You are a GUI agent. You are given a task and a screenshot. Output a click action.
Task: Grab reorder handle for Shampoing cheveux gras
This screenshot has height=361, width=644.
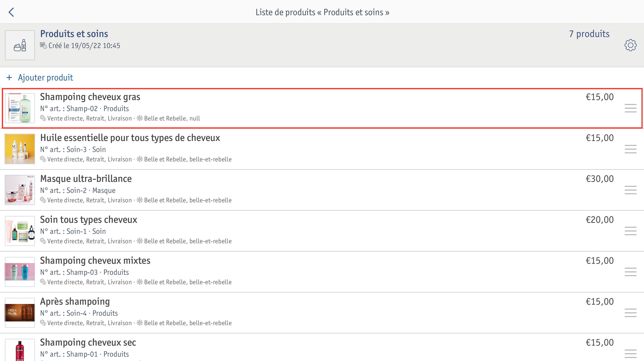pyautogui.click(x=630, y=108)
